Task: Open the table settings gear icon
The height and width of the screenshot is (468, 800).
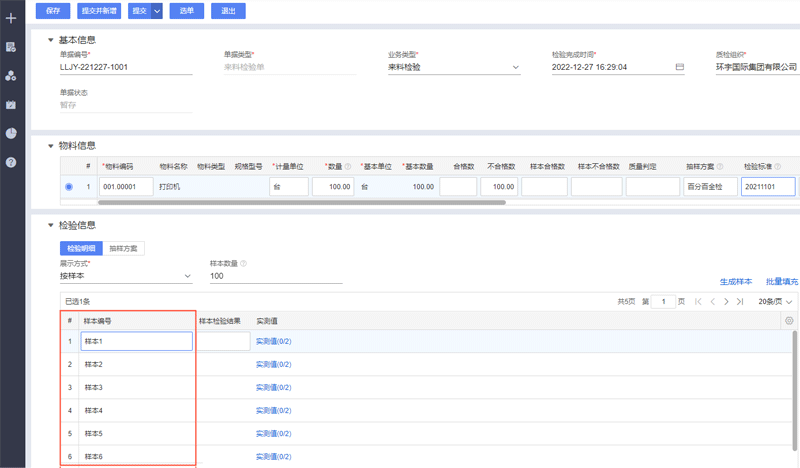Action: [x=789, y=321]
